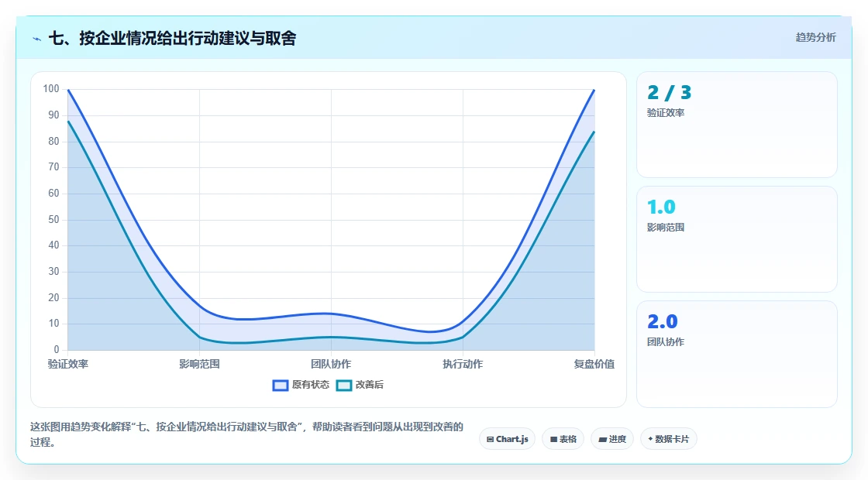Select the 数据卡片 tag button

(x=669, y=439)
